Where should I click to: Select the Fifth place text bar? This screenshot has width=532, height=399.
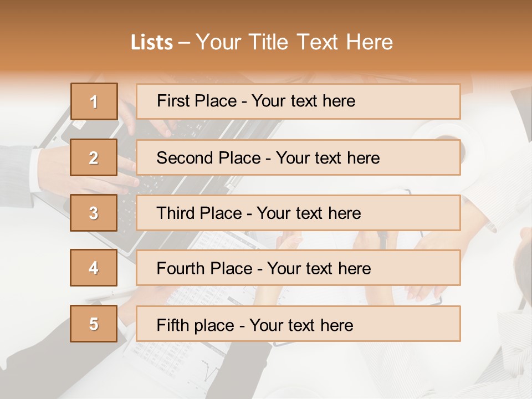(x=298, y=324)
